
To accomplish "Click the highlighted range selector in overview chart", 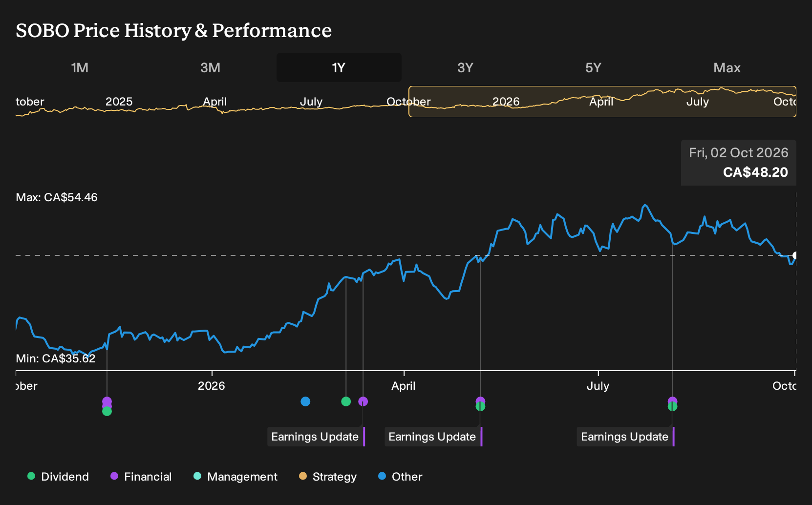I will [602, 102].
